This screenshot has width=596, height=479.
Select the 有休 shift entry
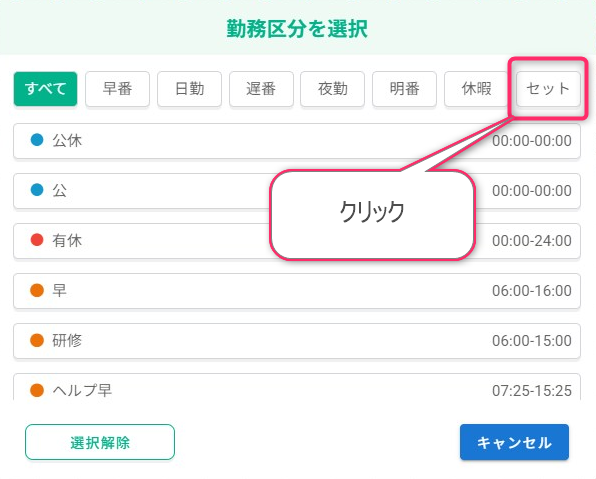pos(297,241)
